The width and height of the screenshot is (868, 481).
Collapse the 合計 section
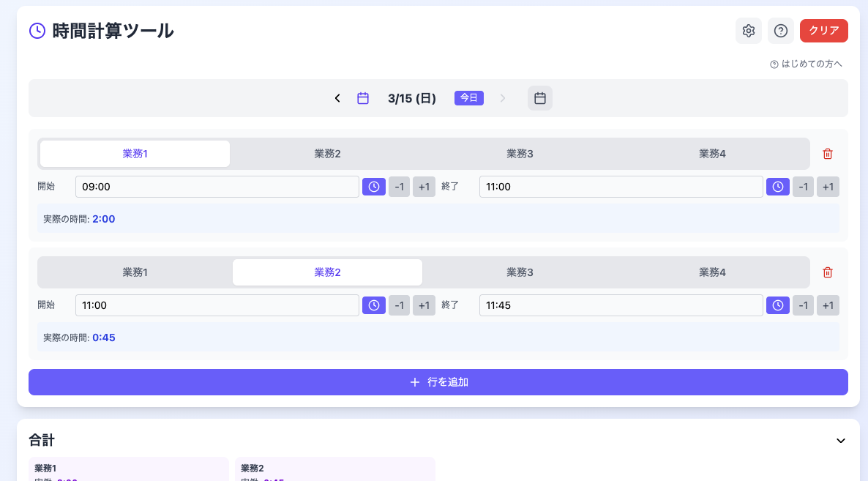[x=840, y=441]
